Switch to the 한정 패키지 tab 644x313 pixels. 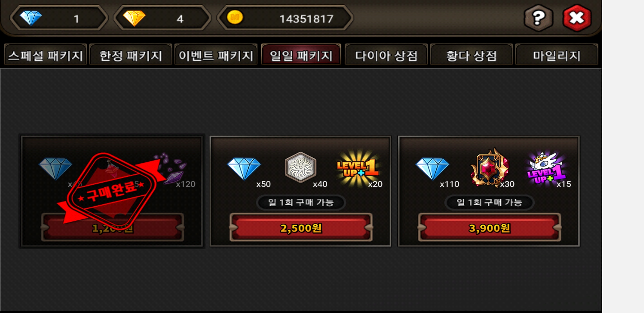pos(131,55)
